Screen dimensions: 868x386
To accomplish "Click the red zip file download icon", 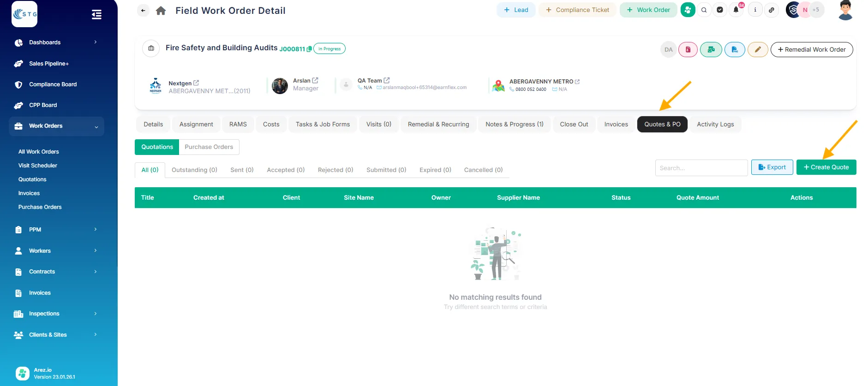I will coord(688,49).
